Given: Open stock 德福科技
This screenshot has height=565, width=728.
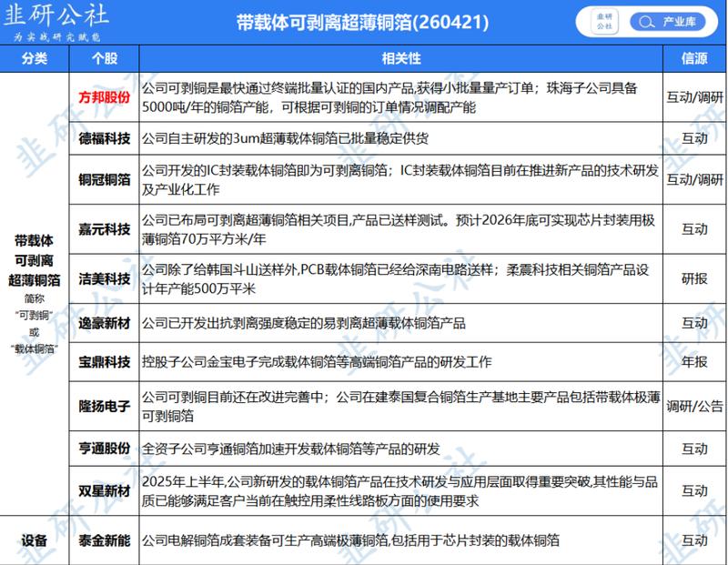Looking at the screenshot, I should (105, 138).
